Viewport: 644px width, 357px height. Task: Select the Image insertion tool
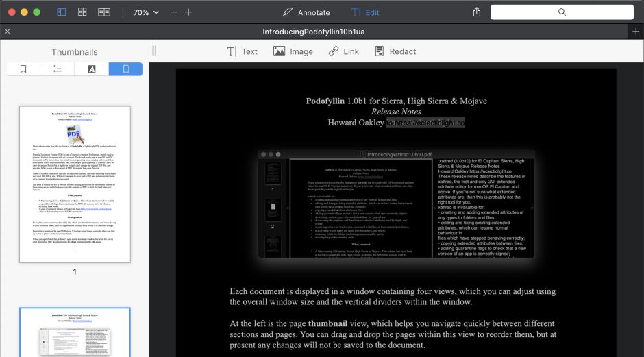pos(293,51)
